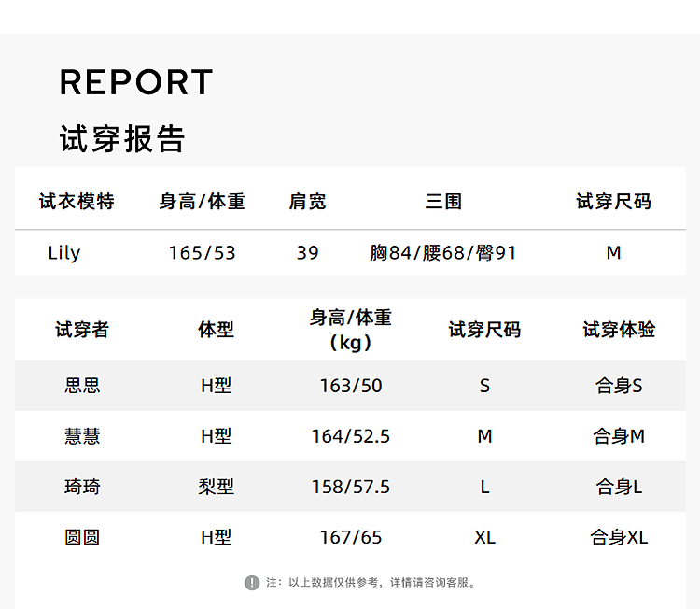The width and height of the screenshot is (700, 609).
Task: Click the 试穿报告 title text
Action: tap(122, 138)
